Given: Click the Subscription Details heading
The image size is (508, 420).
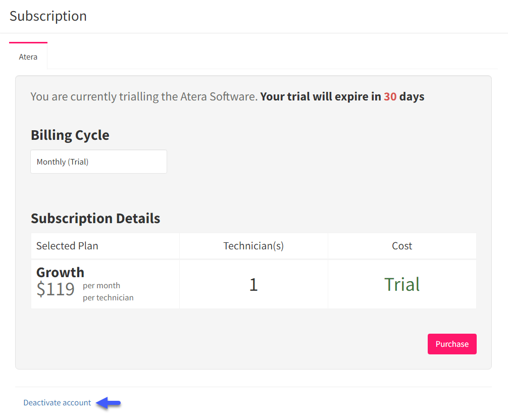Looking at the screenshot, I should pyautogui.click(x=95, y=218).
